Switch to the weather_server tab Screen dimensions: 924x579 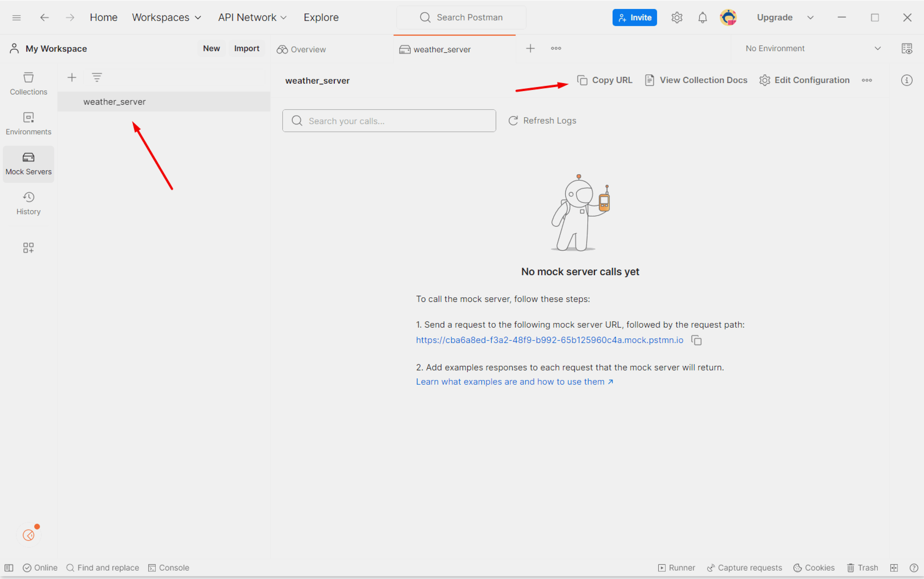[454, 49]
